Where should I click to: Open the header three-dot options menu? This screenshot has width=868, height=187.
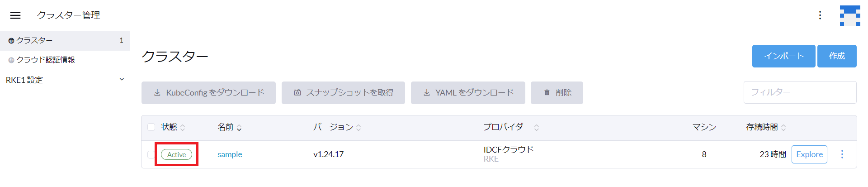(x=820, y=15)
